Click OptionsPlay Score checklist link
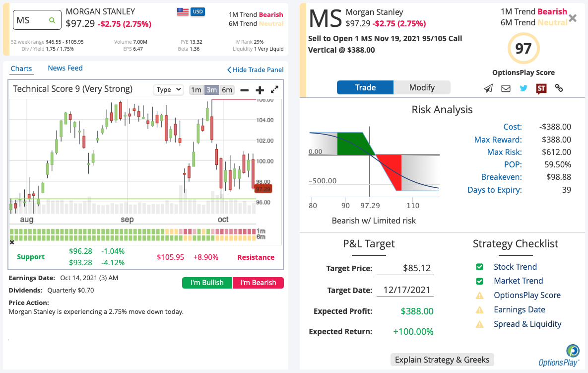 click(x=527, y=296)
